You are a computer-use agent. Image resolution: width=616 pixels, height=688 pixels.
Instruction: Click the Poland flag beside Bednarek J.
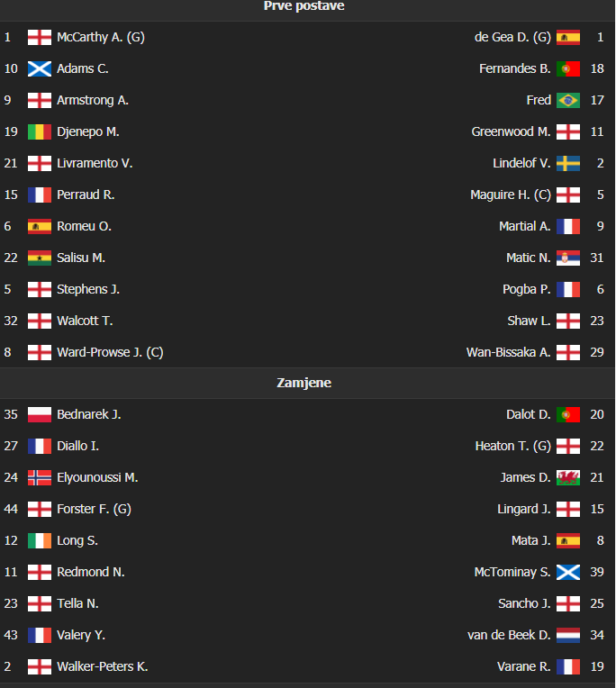40,414
